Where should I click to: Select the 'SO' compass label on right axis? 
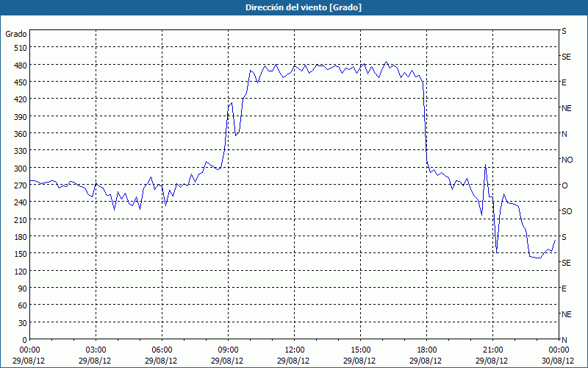(x=567, y=211)
